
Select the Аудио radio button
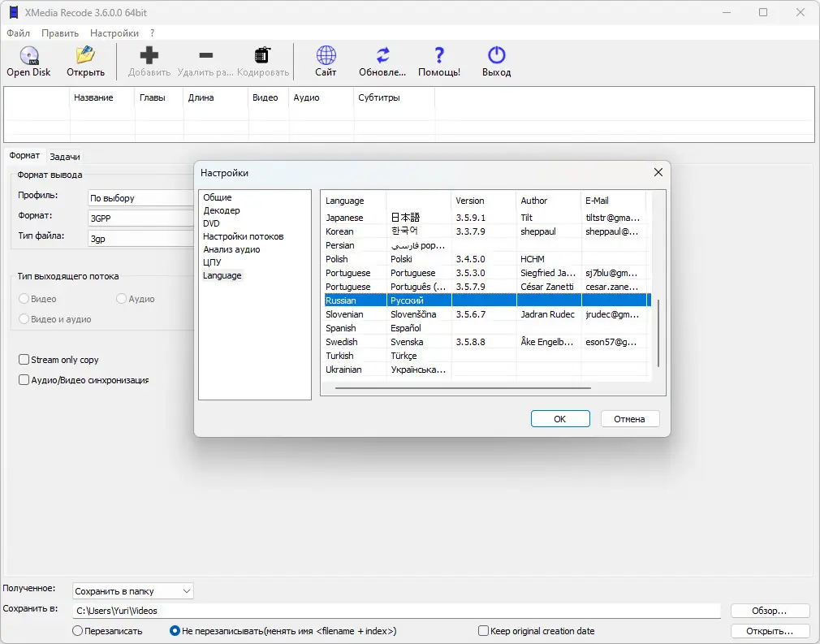121,299
